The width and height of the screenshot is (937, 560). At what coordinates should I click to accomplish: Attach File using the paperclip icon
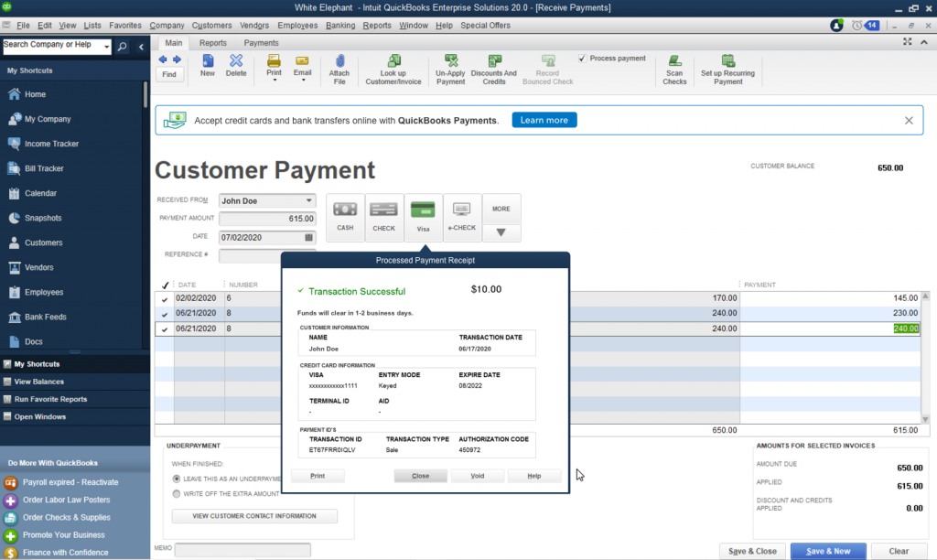[x=339, y=70]
